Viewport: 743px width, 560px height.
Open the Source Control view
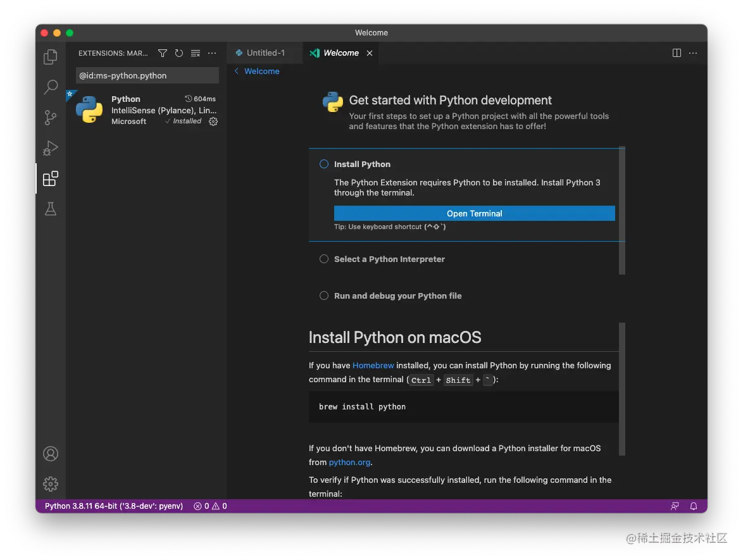coord(50,118)
